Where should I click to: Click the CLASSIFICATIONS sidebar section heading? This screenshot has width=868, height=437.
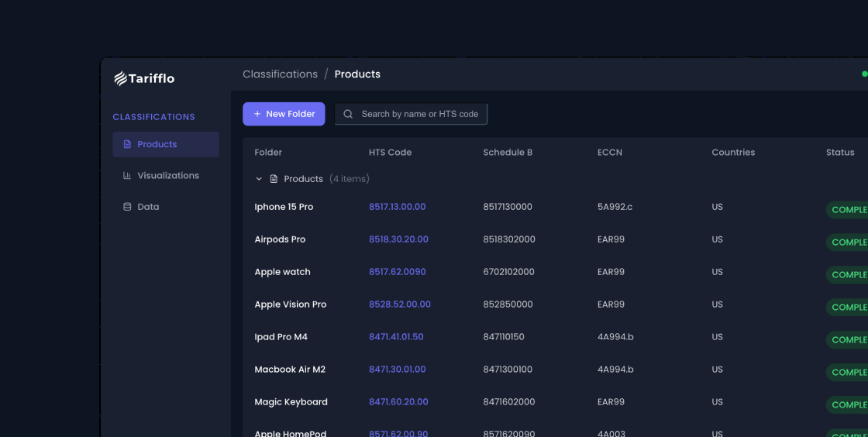(x=154, y=117)
